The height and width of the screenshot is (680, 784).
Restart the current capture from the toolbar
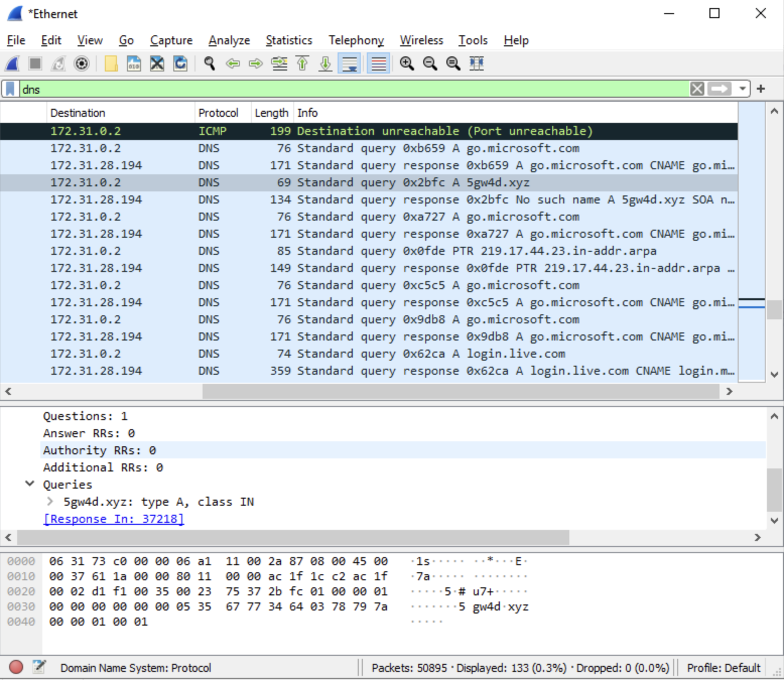tap(58, 63)
